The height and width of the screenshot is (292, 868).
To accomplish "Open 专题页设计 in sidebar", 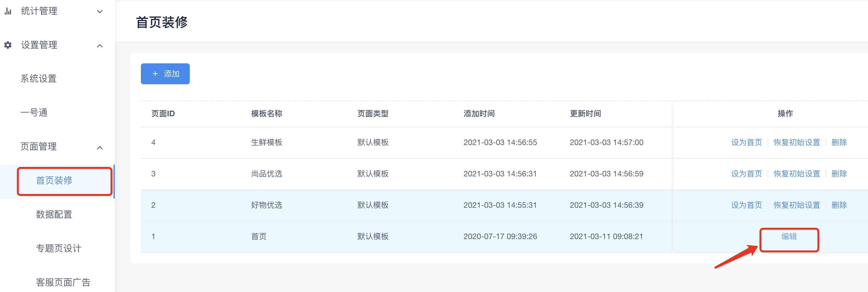I will click(59, 249).
